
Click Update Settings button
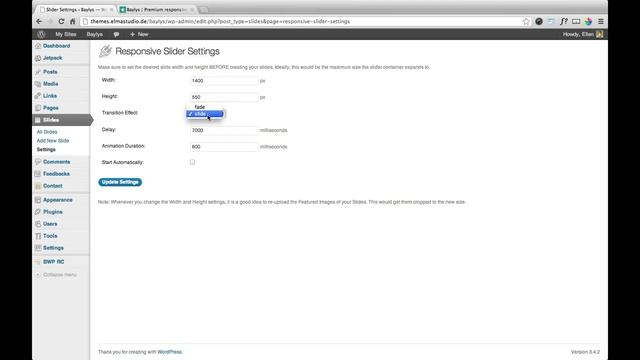point(120,182)
